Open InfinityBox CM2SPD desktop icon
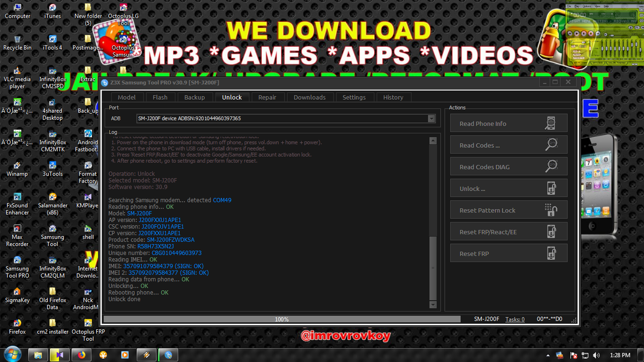The width and height of the screenshot is (644, 362). tap(52, 78)
